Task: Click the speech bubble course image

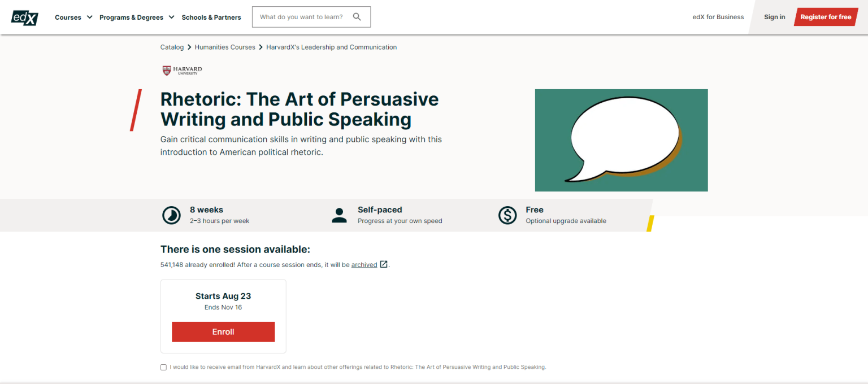Action: (x=621, y=140)
